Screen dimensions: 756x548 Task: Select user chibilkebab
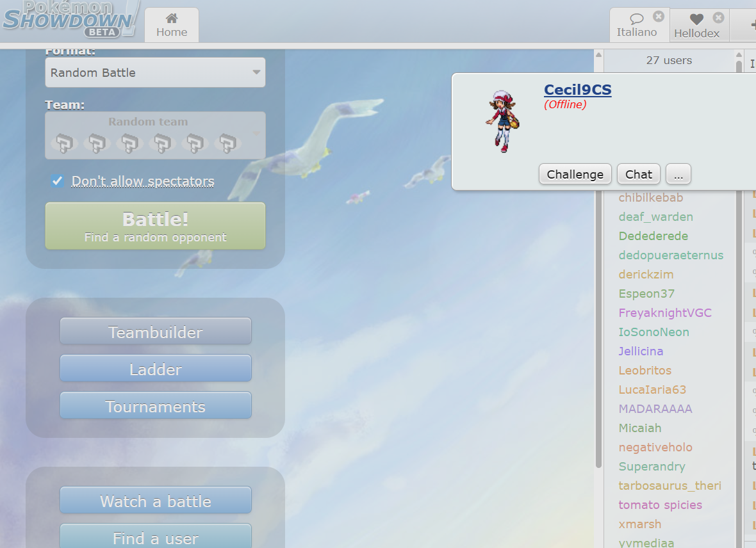650,198
